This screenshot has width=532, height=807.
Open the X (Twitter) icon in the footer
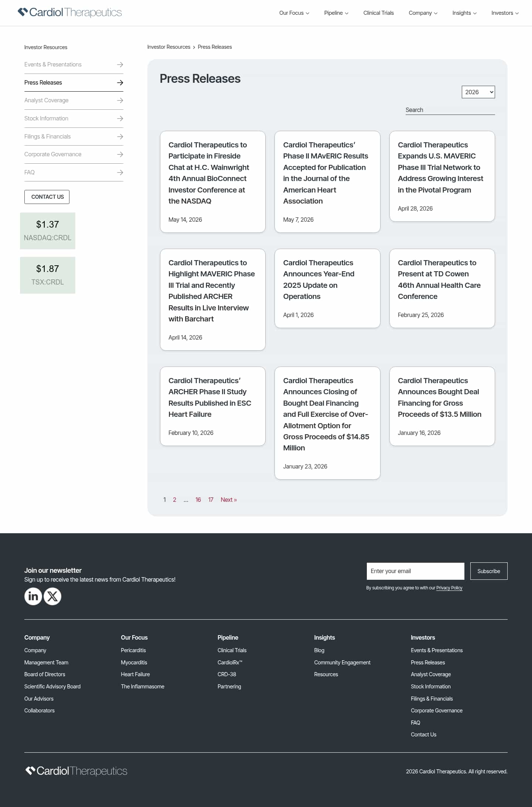point(52,596)
